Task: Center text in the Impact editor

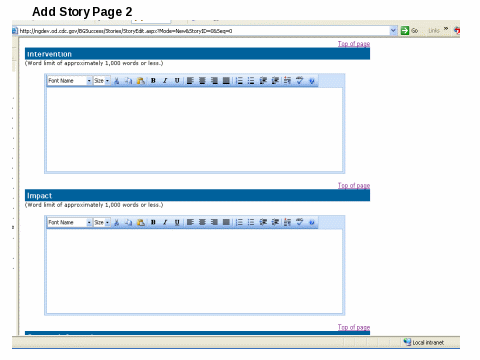Action: pos(202,222)
